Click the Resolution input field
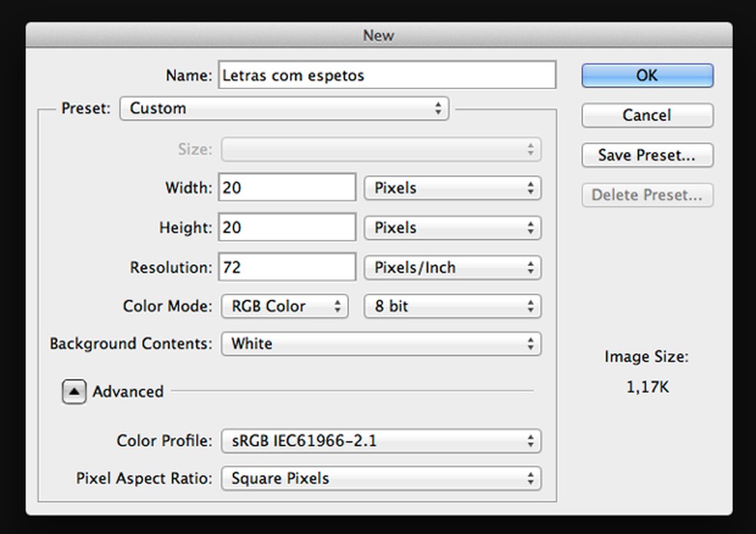Image resolution: width=756 pixels, height=534 pixels. (x=287, y=268)
